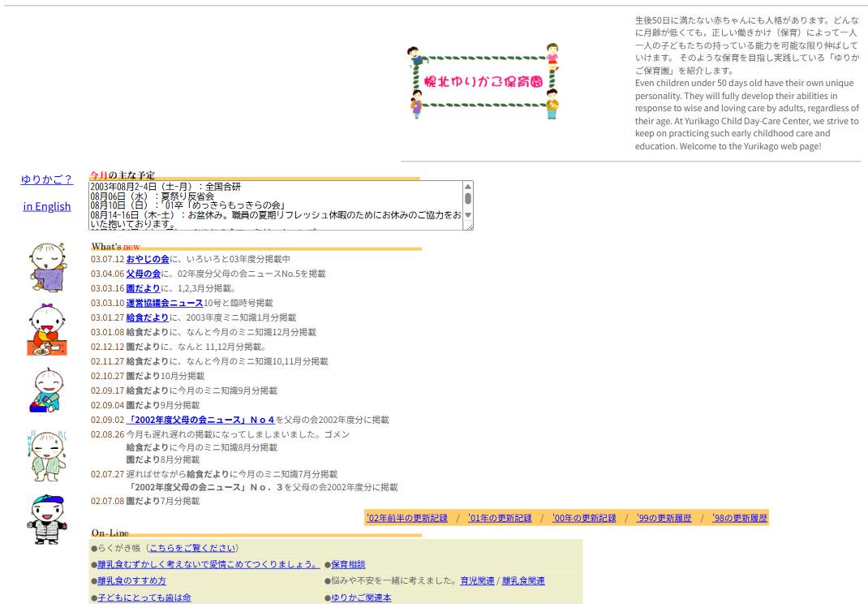Click the 02.10.27 園だより10月分掲載 entry
Viewport: 868px width, 604px height.
coord(148,376)
